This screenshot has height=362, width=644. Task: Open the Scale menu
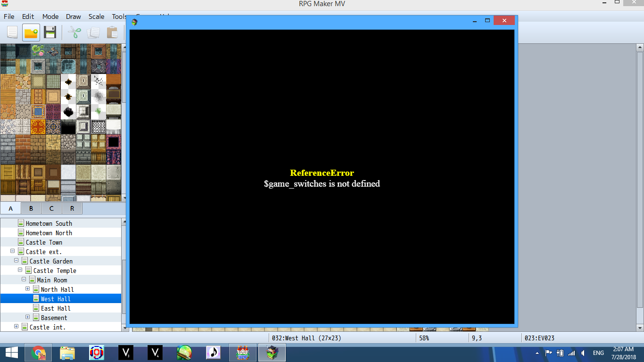[96, 16]
